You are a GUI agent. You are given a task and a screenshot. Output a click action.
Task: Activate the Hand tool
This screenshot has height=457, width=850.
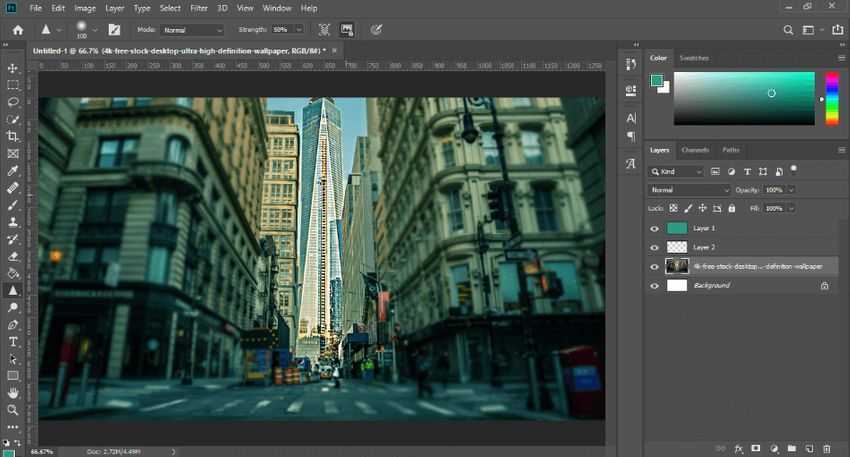point(13,392)
